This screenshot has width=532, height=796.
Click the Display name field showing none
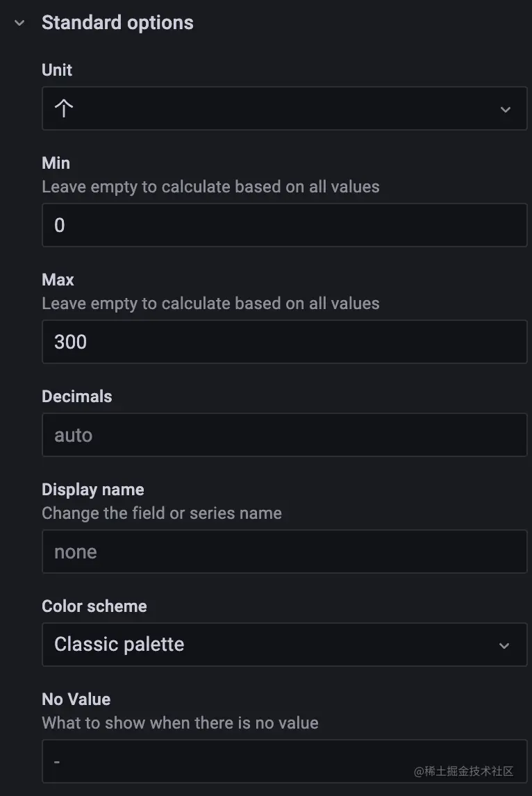(x=284, y=552)
